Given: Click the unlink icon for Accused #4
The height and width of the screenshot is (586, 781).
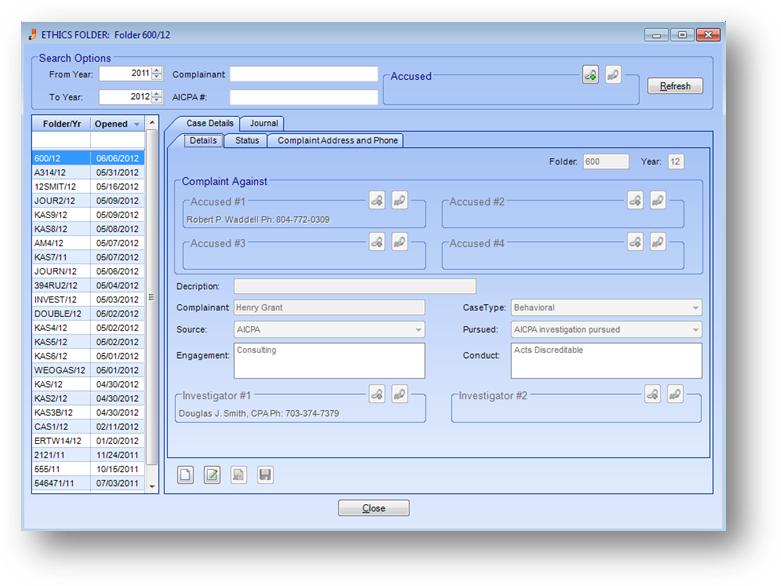Looking at the screenshot, I should click(x=658, y=242).
